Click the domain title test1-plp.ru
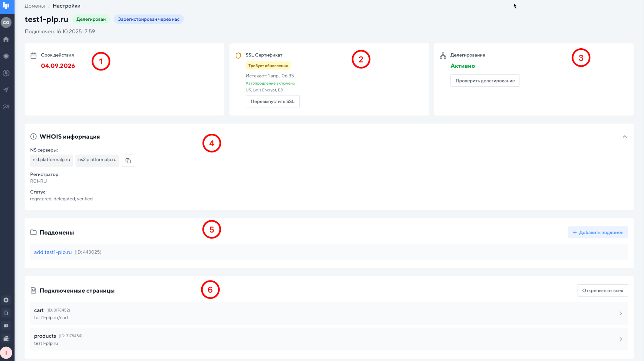Image resolution: width=644 pixels, height=361 pixels. pos(46,19)
